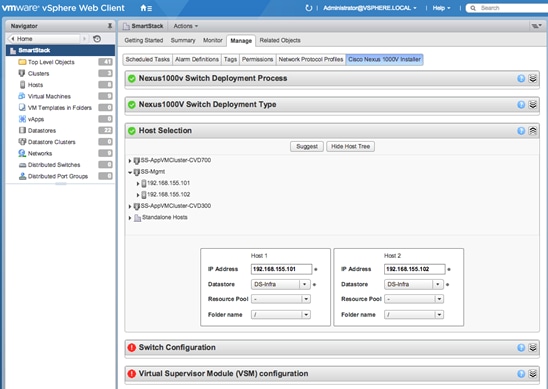Image resolution: width=548 pixels, height=389 pixels.
Task: Open help for Virtual Supervisor Module configuration
Action: coord(521,374)
